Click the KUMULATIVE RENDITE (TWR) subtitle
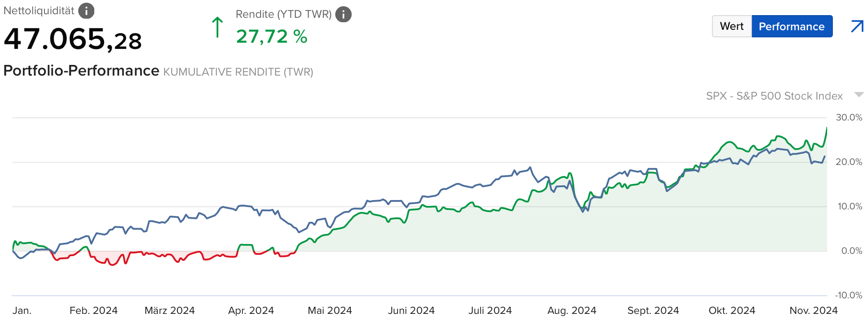The width and height of the screenshot is (868, 321). click(x=238, y=72)
